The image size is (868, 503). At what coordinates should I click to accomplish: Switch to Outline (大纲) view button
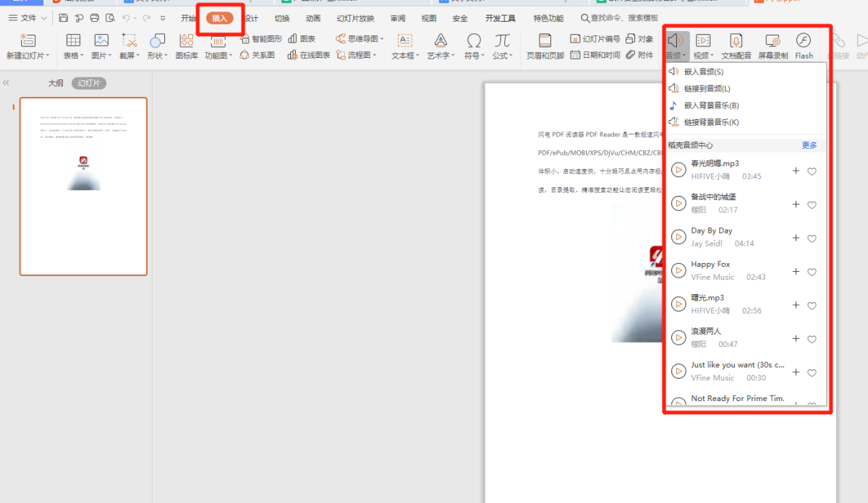pyautogui.click(x=56, y=83)
